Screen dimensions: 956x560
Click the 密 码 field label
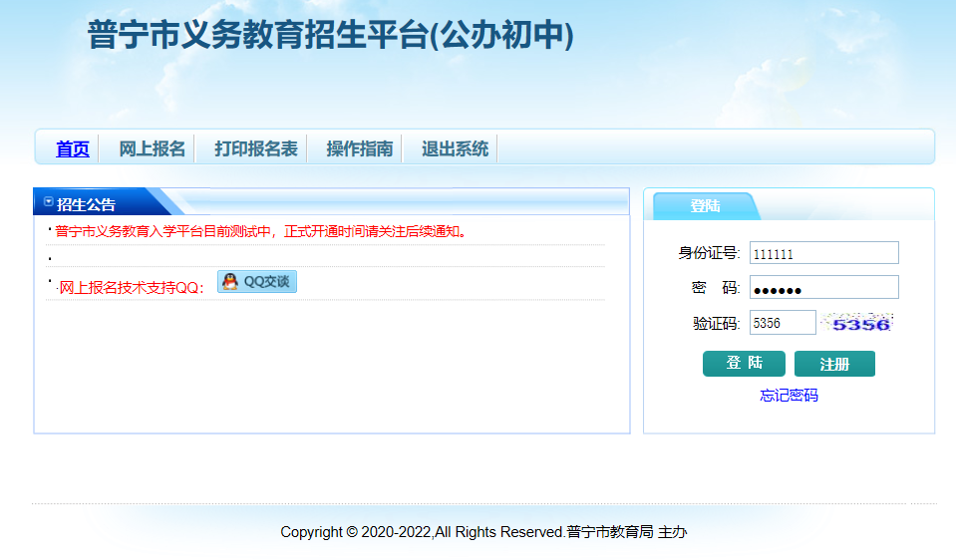(716, 288)
